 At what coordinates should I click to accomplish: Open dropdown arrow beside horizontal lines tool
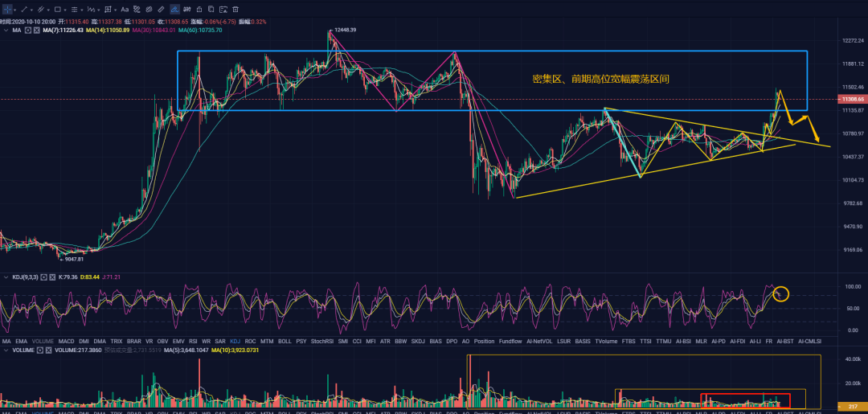(82, 10)
